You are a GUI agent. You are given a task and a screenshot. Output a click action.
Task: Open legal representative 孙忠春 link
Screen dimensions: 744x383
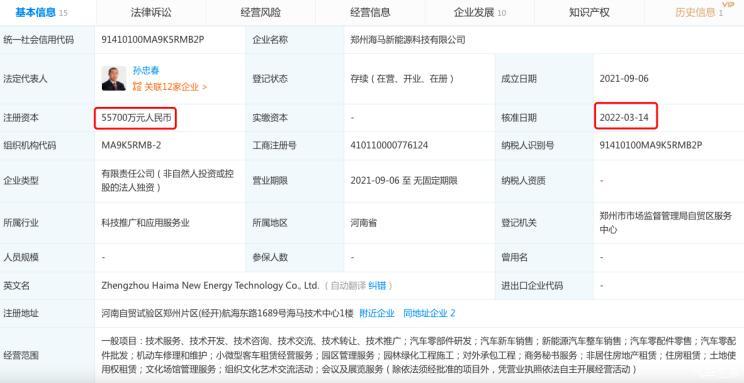coord(146,71)
